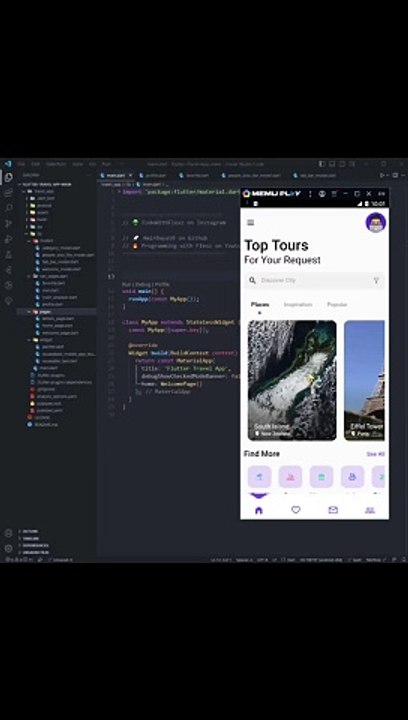Tap the search magnifier in travel app
The height and width of the screenshot is (720, 408).
pos(252,281)
